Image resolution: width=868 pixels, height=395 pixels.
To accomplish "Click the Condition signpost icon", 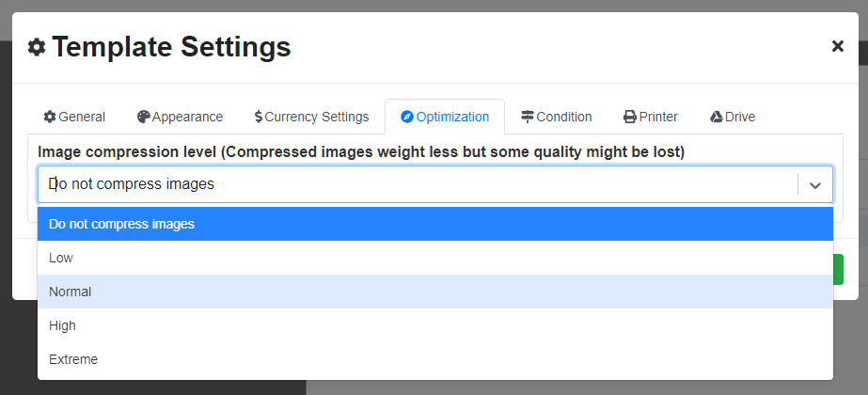I will [528, 117].
